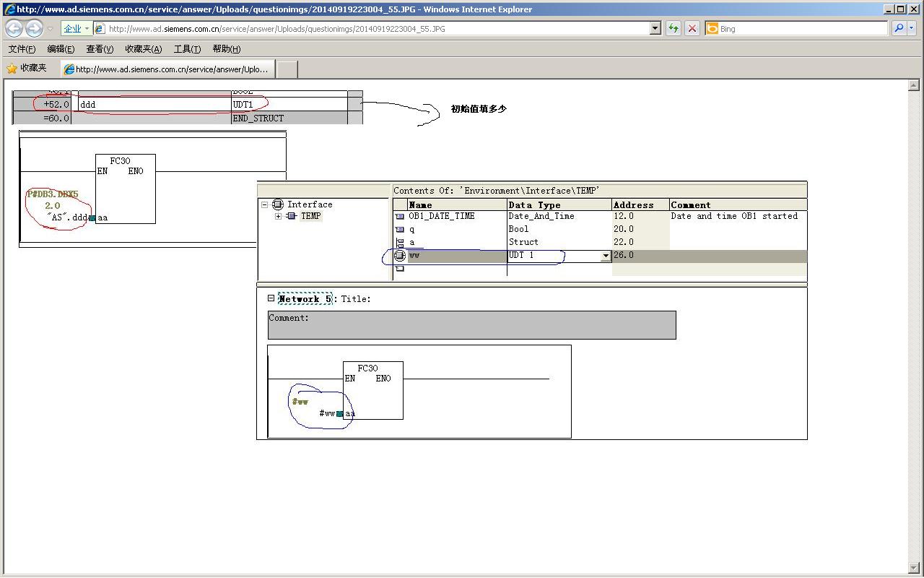Open search provider options arrow next to magnifier

click(x=911, y=28)
